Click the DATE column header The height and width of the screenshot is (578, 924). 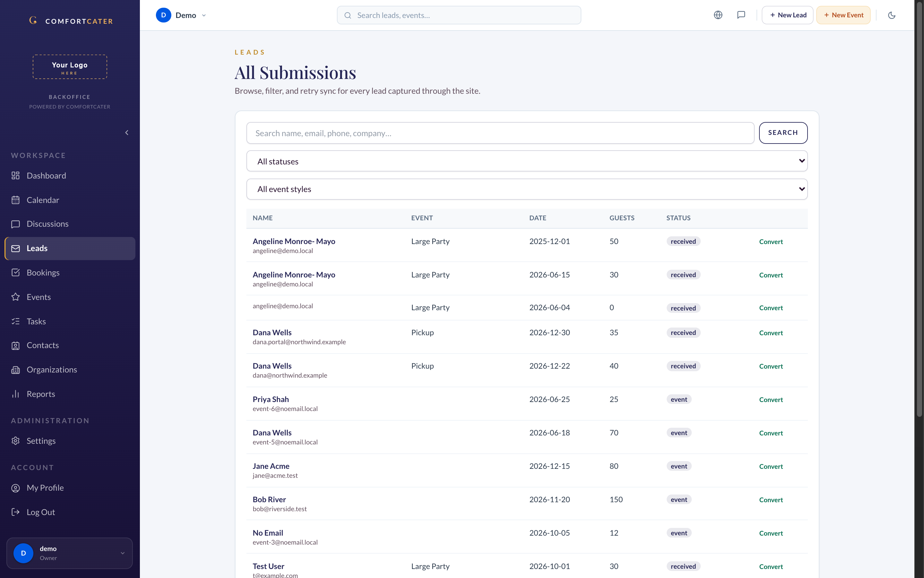(538, 218)
